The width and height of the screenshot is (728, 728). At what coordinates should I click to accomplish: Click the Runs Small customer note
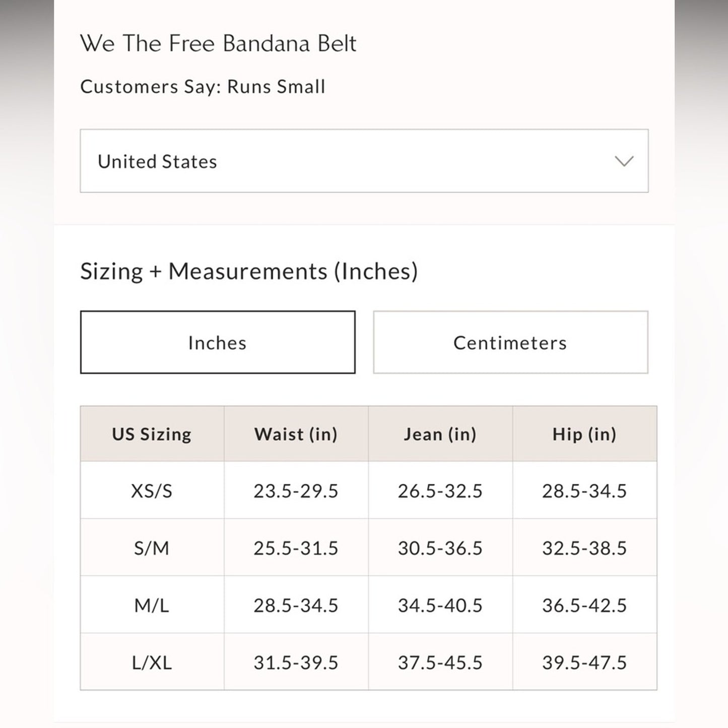point(203,87)
